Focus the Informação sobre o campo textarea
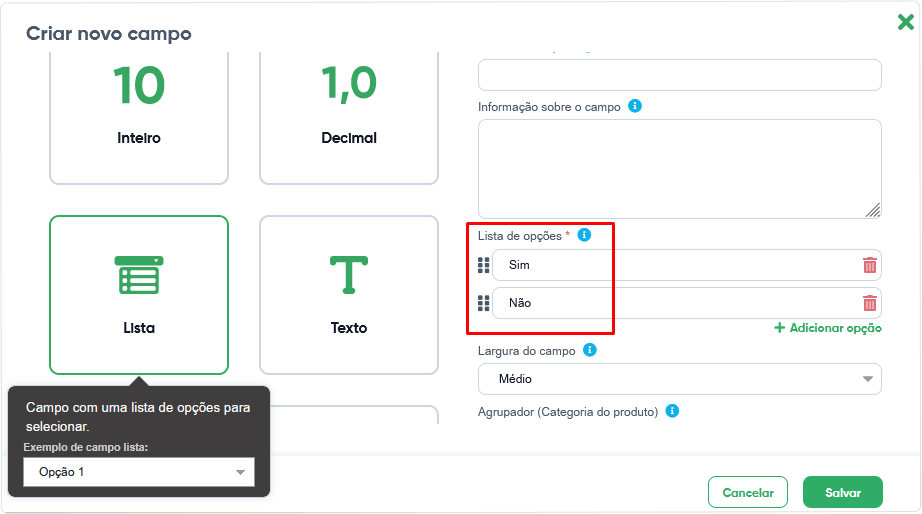This screenshot has height=514, width=922. 680,169
